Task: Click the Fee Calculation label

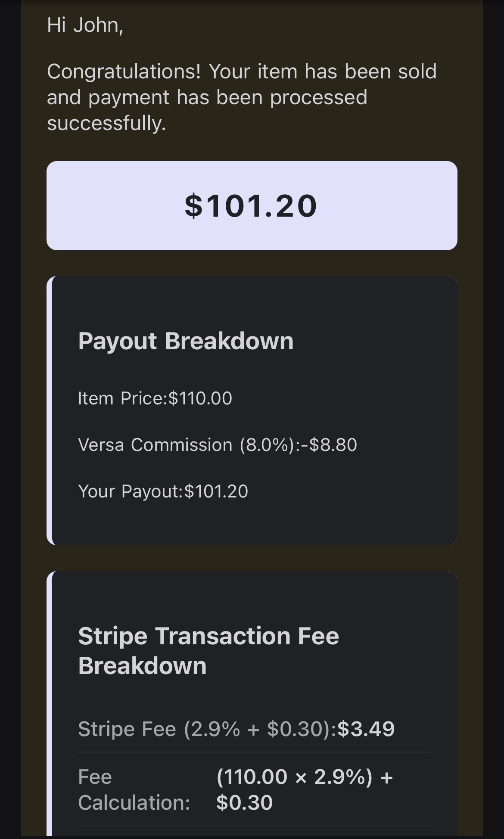Action: 134,790
